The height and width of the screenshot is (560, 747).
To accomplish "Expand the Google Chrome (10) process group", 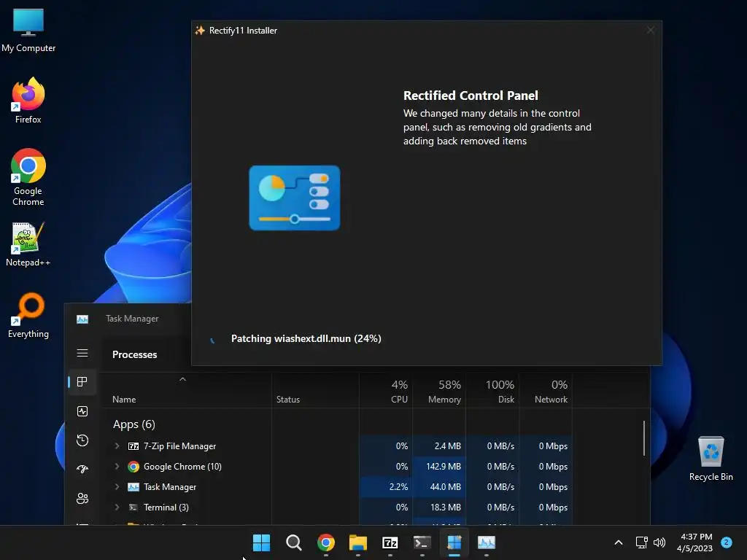I will coord(117,466).
